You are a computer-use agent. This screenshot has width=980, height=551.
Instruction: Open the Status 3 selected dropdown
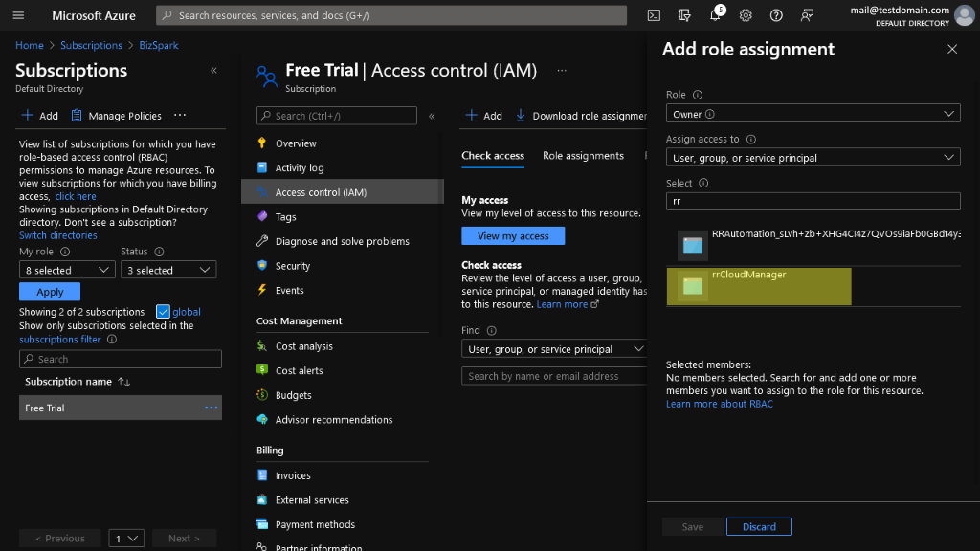pos(168,270)
